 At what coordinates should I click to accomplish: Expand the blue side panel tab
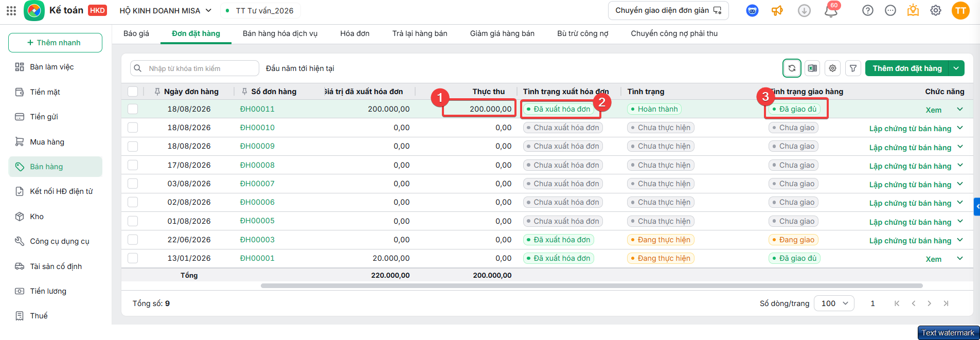(977, 207)
